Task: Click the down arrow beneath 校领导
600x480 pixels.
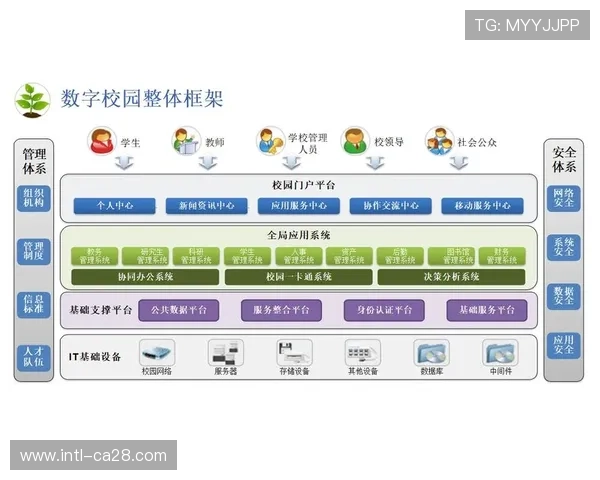Action: coord(375,163)
